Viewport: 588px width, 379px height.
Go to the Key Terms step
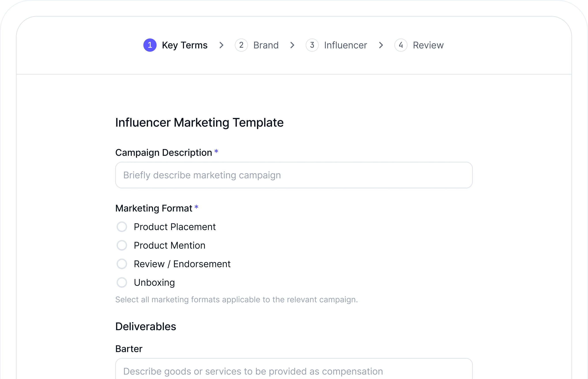[184, 45]
